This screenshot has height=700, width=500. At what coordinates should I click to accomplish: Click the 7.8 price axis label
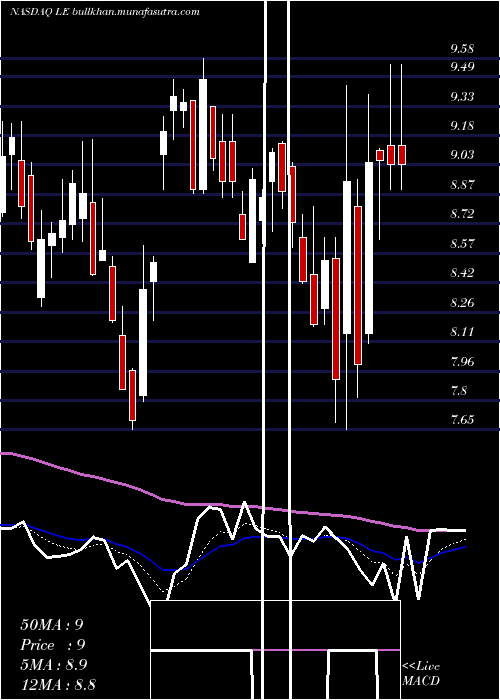click(459, 391)
